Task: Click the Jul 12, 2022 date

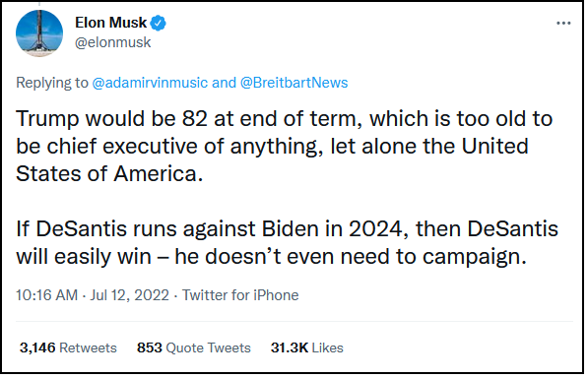Action: coord(129,295)
